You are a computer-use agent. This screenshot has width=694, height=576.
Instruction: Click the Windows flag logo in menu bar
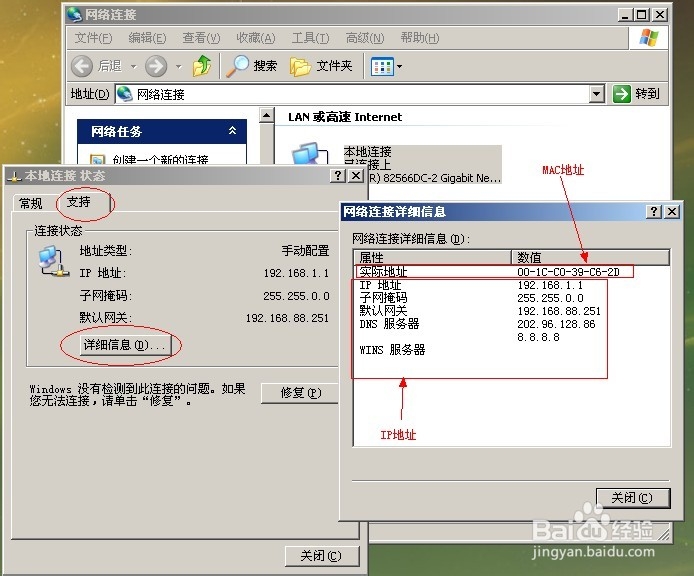648,38
